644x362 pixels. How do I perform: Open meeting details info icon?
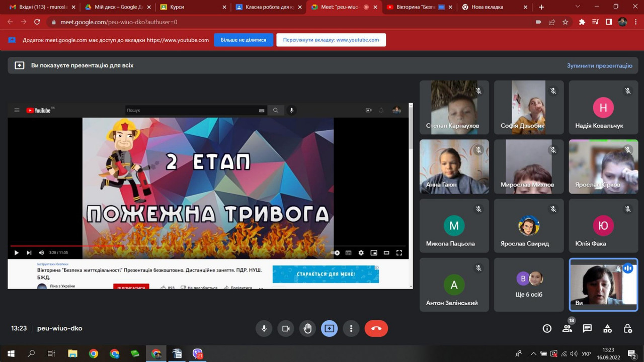coord(547,328)
